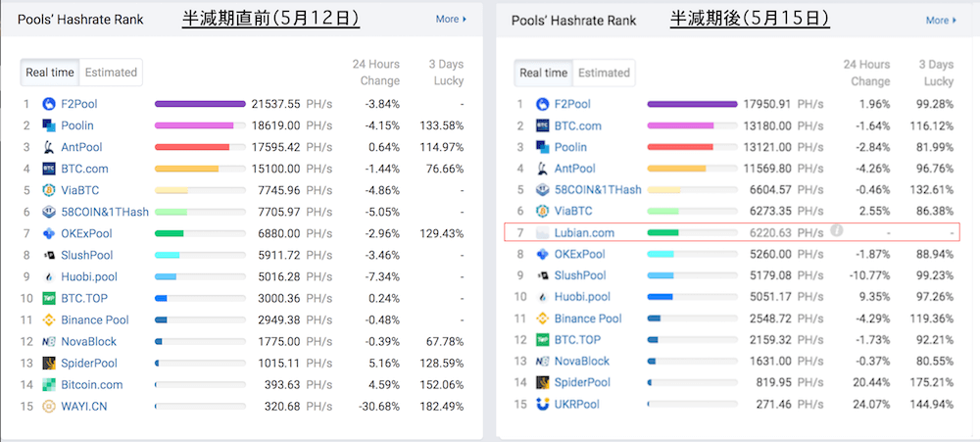Open Bitcoin.com pool link
980x442 pixels.
point(92,384)
